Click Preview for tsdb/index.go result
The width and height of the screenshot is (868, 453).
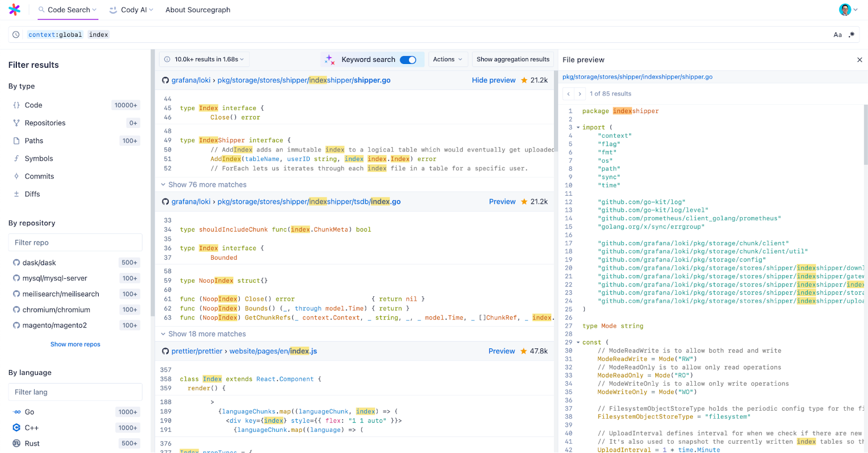pos(502,202)
